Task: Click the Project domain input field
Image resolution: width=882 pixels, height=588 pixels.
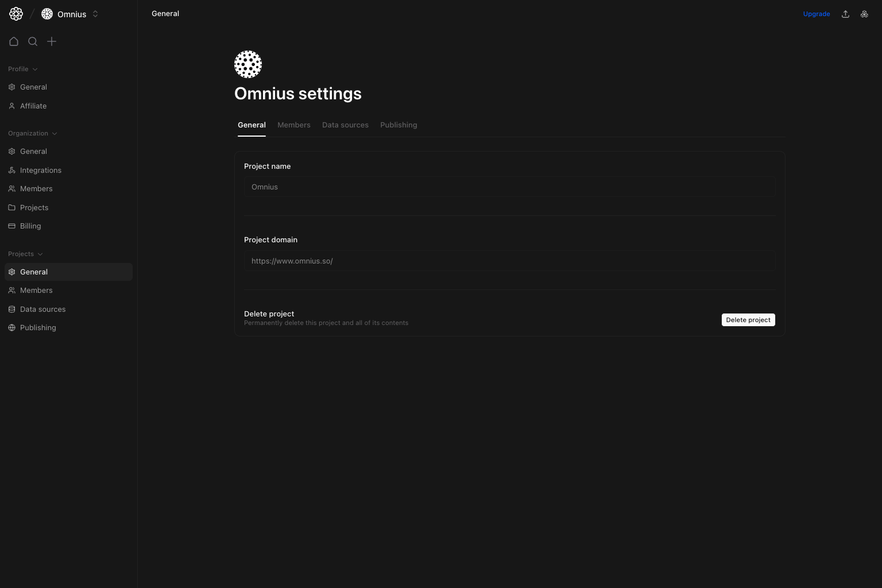Action: tap(510, 261)
